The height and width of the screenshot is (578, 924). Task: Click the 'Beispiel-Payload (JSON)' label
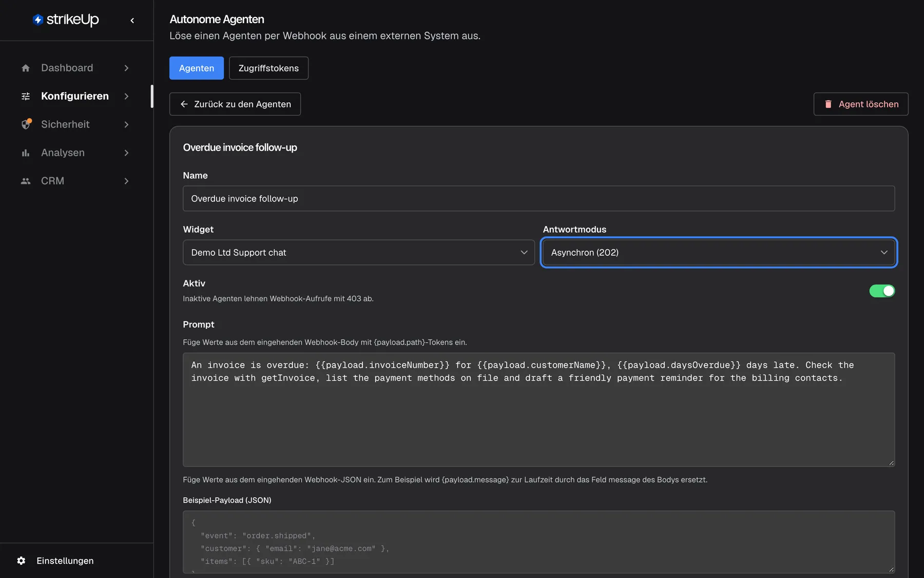pos(227,500)
